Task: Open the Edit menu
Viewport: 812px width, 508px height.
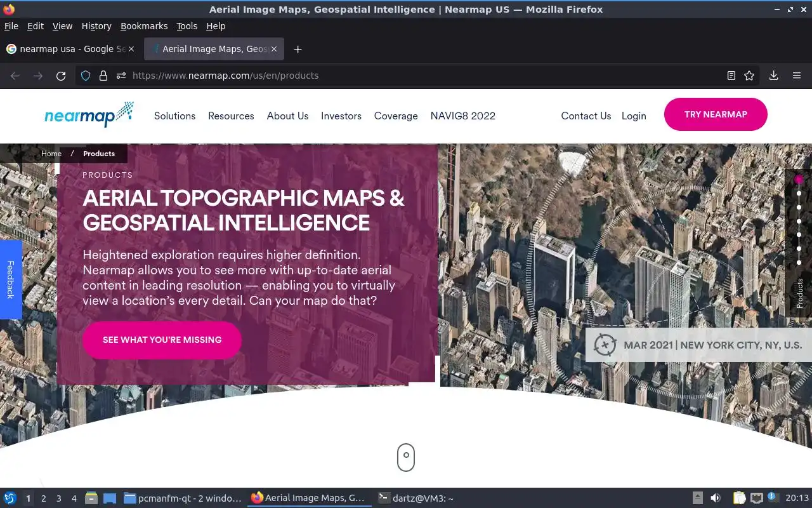Action: 36,26
